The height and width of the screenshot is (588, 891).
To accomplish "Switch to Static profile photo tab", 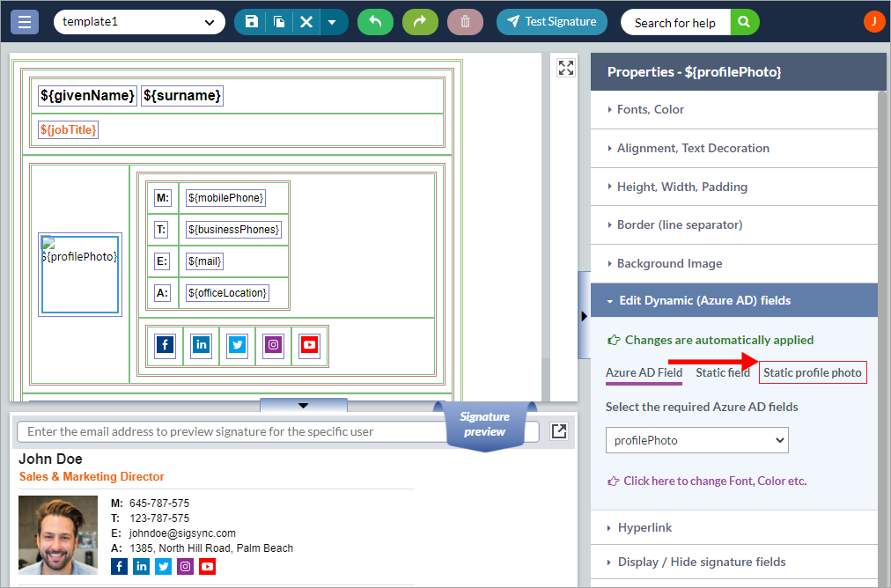I will pyautogui.click(x=812, y=372).
